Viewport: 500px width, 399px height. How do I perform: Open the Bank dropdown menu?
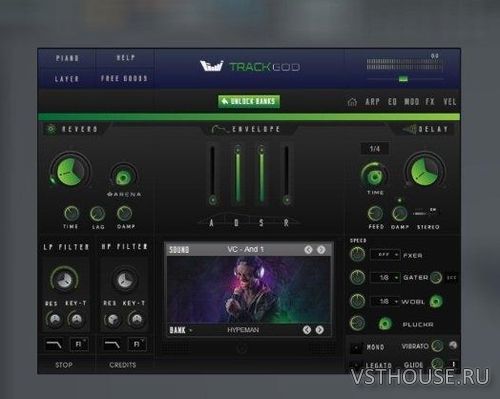(x=181, y=330)
